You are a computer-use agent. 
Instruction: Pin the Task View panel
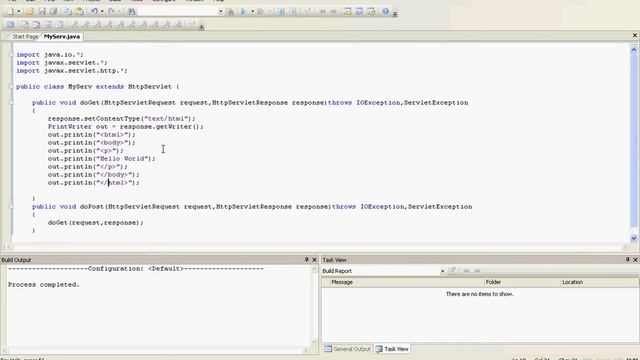coord(627,260)
